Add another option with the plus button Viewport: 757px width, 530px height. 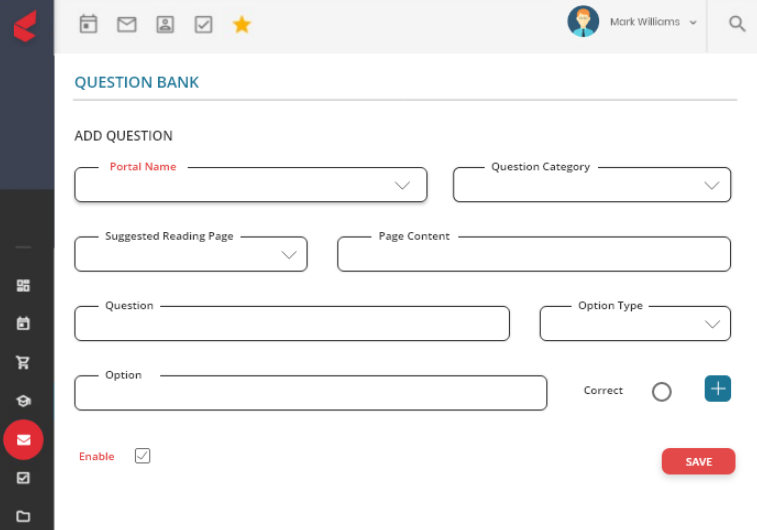point(717,389)
